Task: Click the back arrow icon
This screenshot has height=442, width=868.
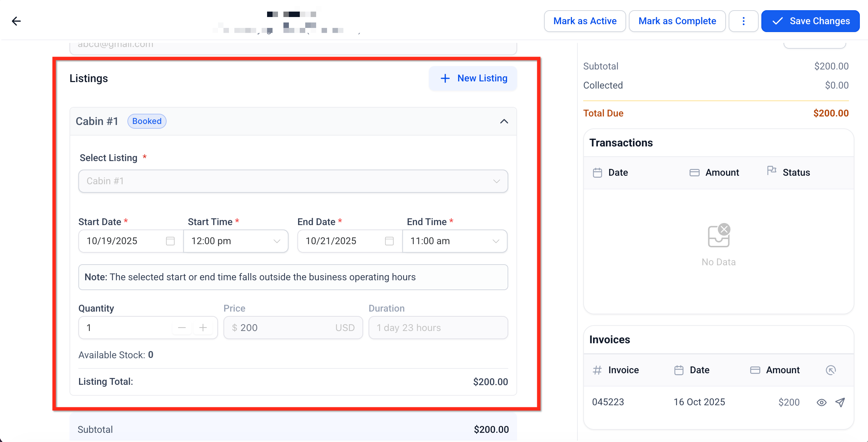Action: click(x=16, y=21)
